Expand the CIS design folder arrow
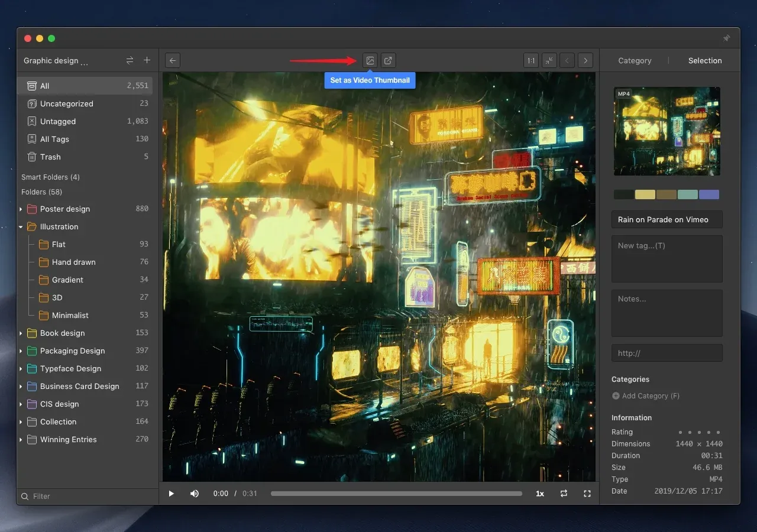This screenshot has width=757, height=532. coord(21,404)
